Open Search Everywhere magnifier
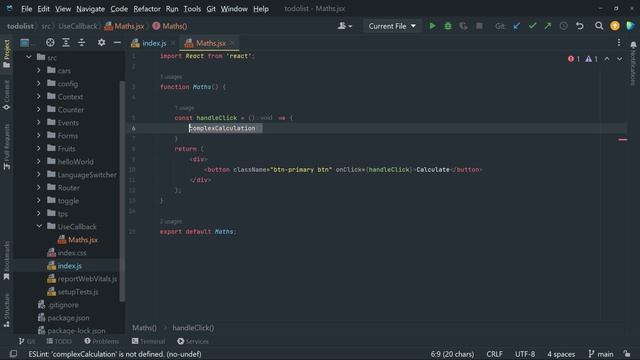The image size is (640, 360). click(x=599, y=26)
